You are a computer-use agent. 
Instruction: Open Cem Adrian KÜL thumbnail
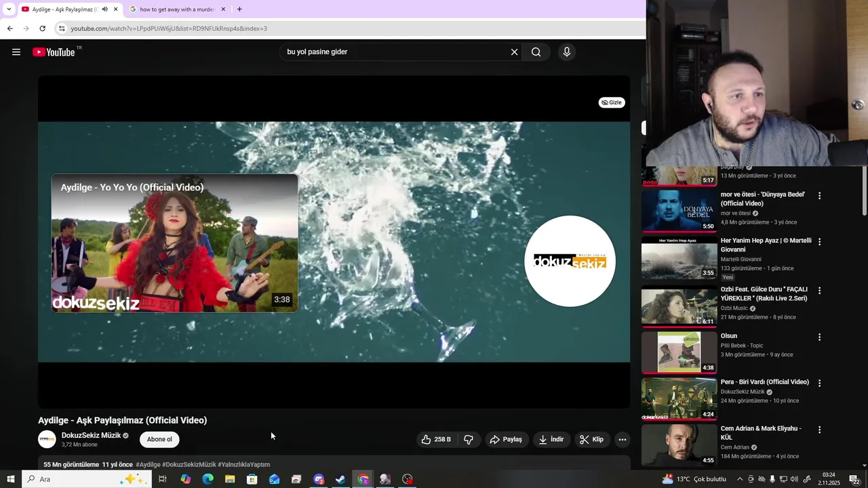(679, 445)
